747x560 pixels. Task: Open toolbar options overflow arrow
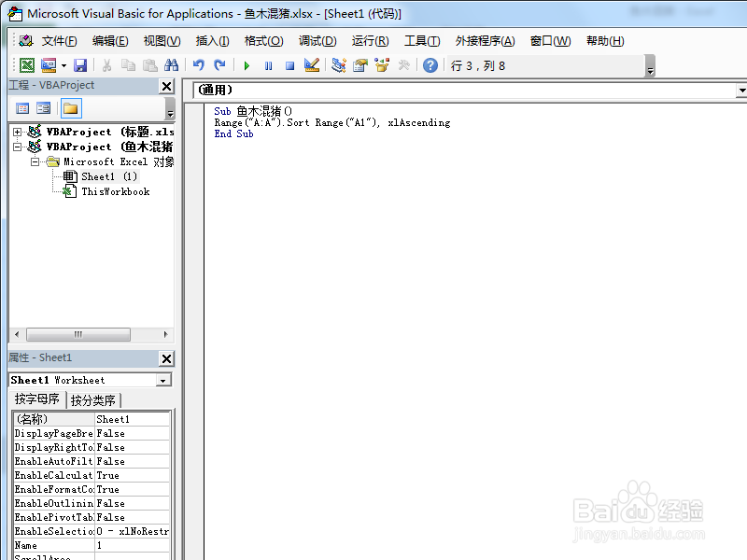(650, 66)
